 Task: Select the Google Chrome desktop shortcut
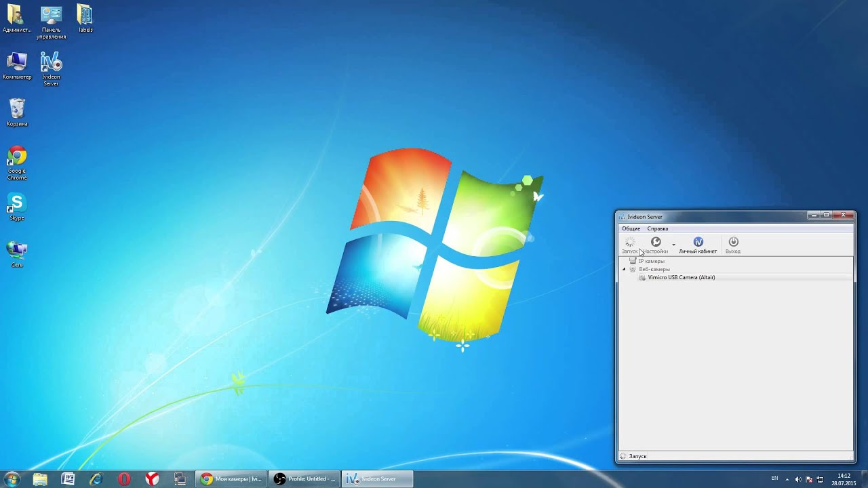(17, 163)
